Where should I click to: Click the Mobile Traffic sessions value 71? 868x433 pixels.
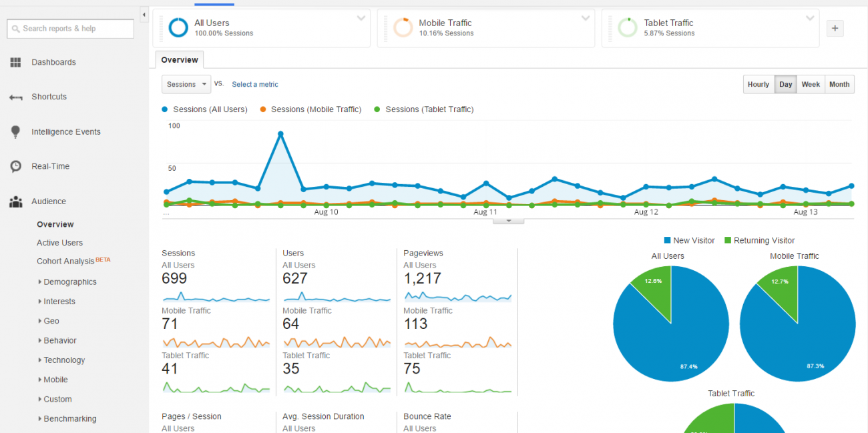(x=170, y=324)
